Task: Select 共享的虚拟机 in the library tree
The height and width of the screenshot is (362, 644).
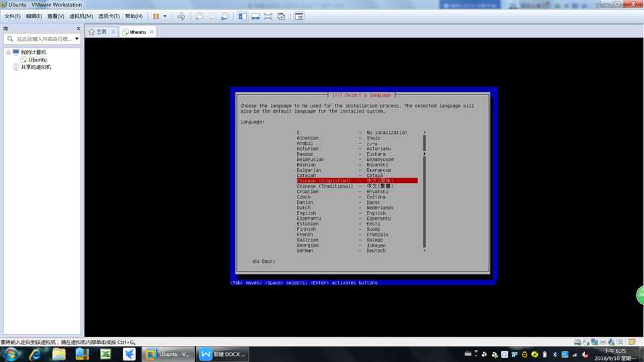Action: point(36,67)
